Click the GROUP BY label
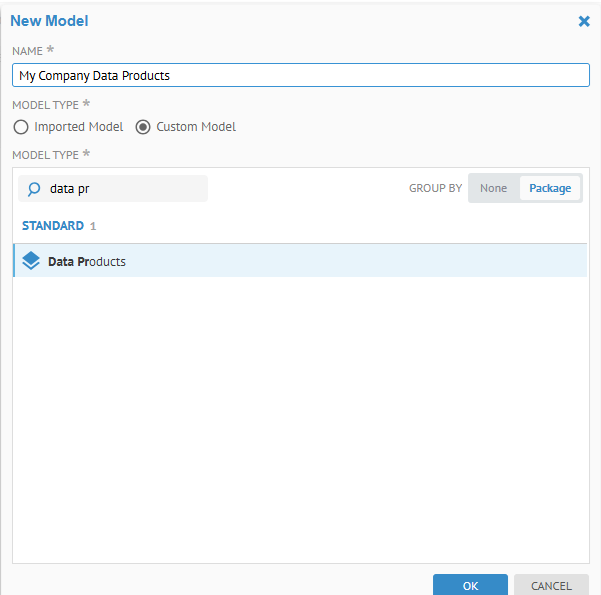This screenshot has width=601, height=595. [435, 188]
